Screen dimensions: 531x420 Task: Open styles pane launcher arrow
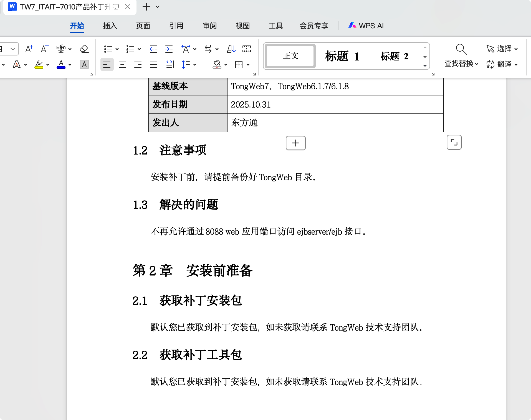(x=433, y=74)
